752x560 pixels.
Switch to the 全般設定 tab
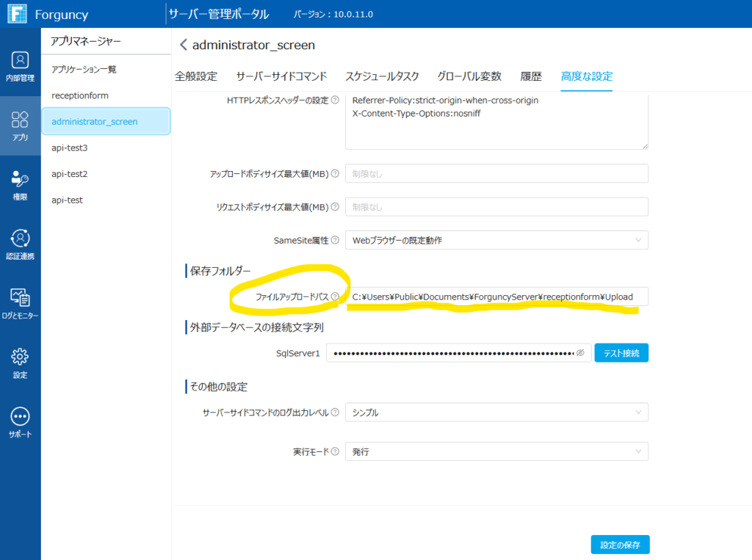pos(196,76)
